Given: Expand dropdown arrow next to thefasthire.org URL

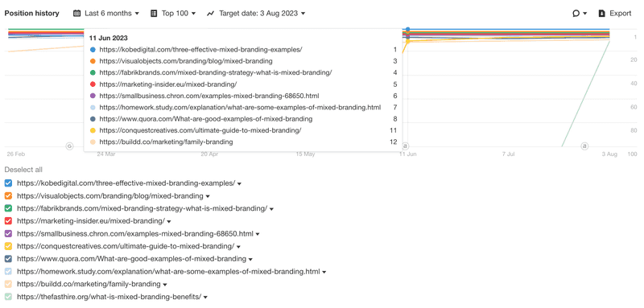Looking at the screenshot, I should pyautogui.click(x=205, y=298).
